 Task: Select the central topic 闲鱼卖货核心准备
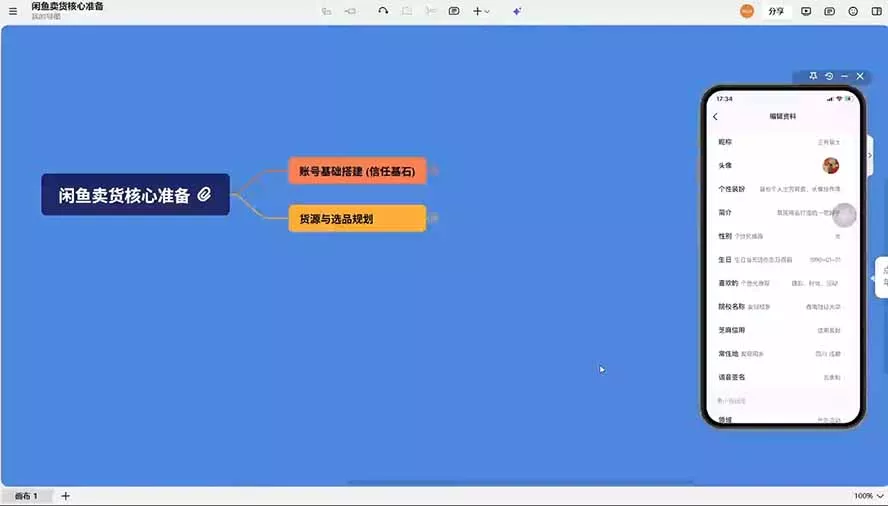(135, 194)
